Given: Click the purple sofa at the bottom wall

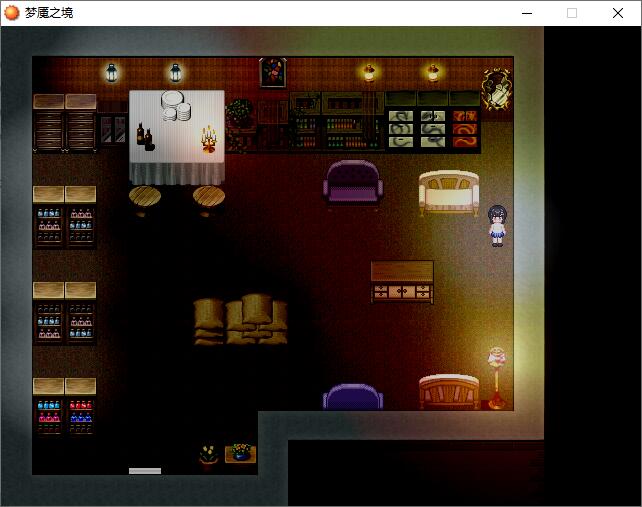Looking at the screenshot, I should coord(353,397).
